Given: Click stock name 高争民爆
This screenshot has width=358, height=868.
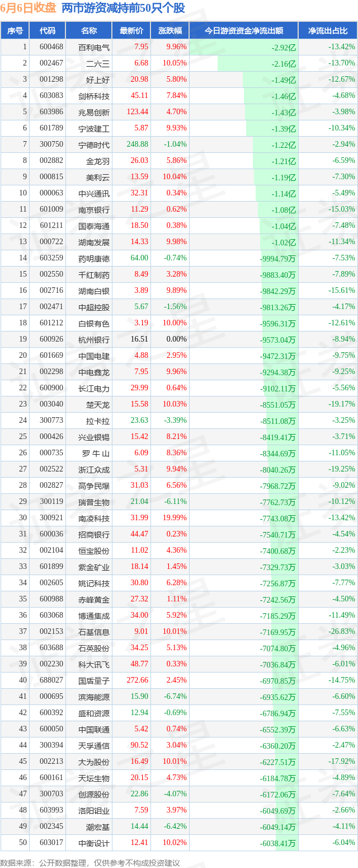Looking at the screenshot, I should [94, 486].
